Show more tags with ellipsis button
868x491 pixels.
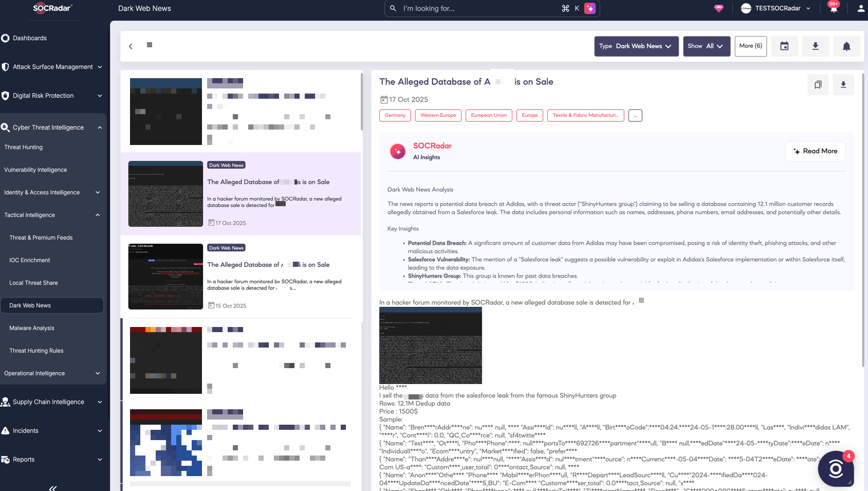[635, 116]
